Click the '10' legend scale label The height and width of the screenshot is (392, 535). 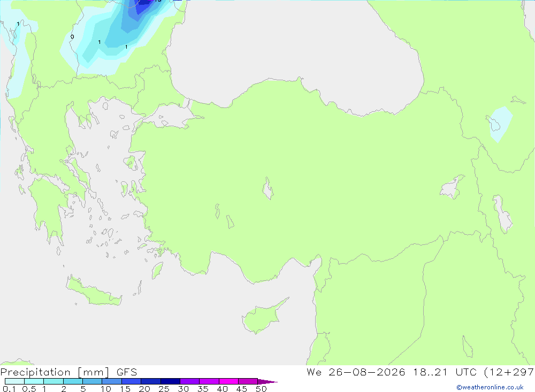(106, 389)
